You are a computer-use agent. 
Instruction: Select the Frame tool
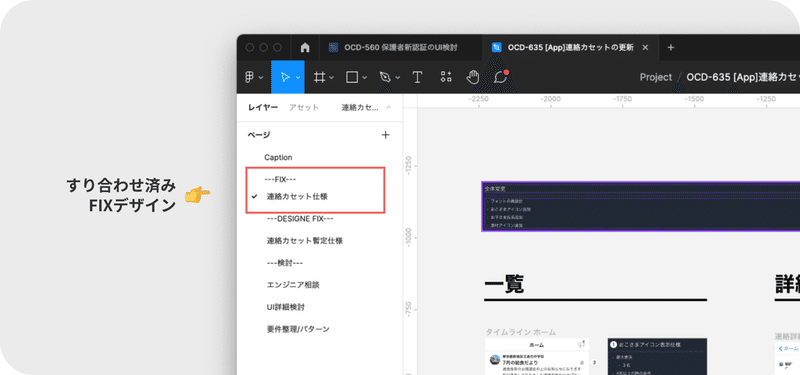coord(319,77)
